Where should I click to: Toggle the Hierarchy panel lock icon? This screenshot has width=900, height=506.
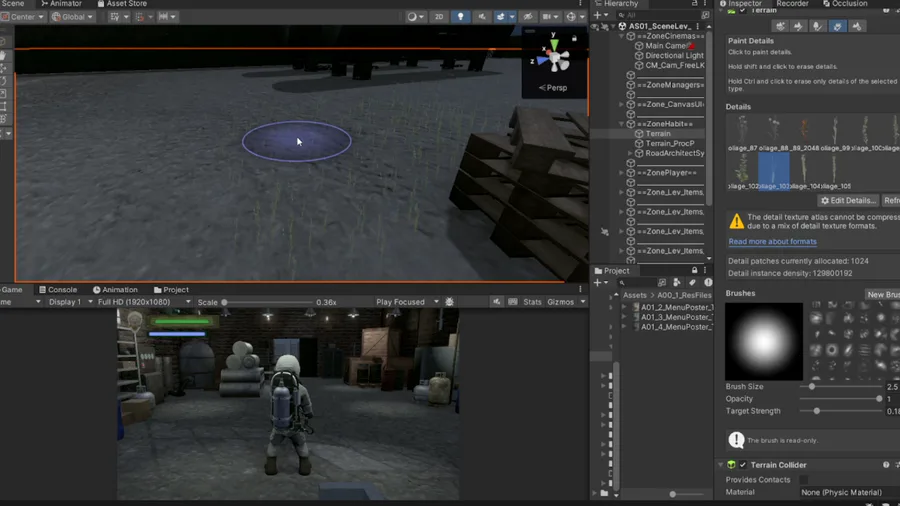click(x=695, y=3)
